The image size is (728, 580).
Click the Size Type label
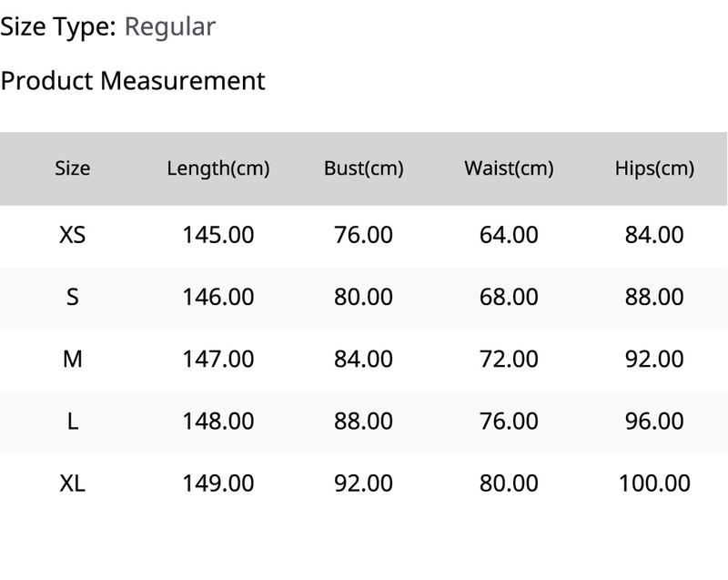click(x=58, y=27)
